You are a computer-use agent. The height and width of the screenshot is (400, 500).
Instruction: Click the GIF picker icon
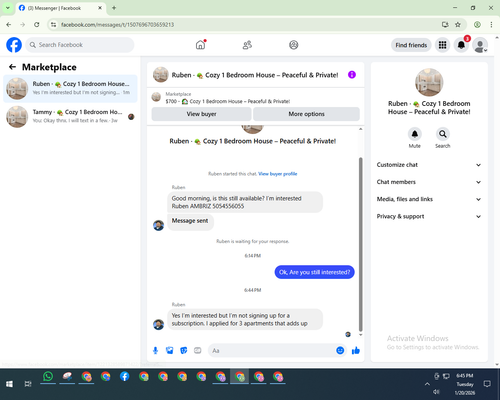[x=198, y=350]
